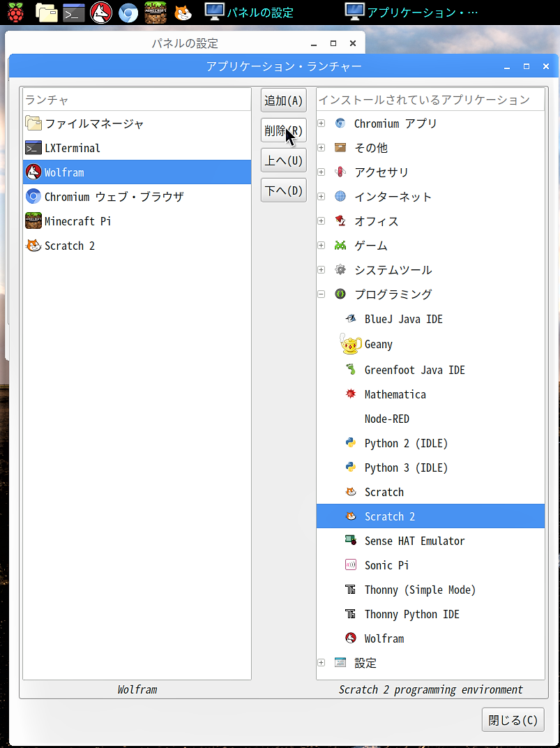Launch LXTerminal from the taskbar icon
This screenshot has width=560, height=748.
74,13
